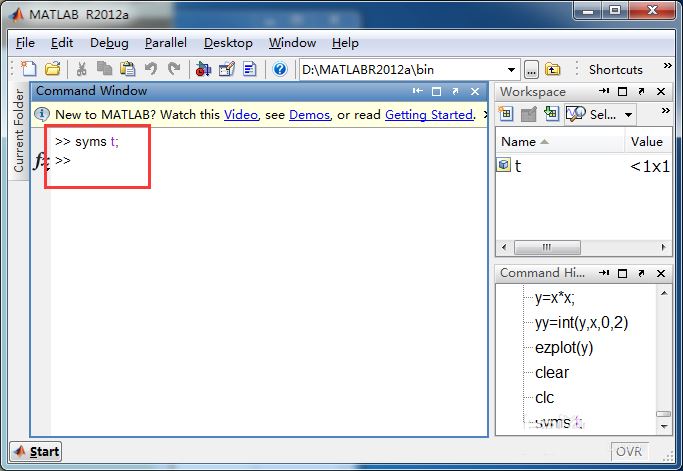
Task: Open the Demos link
Action: [x=309, y=115]
